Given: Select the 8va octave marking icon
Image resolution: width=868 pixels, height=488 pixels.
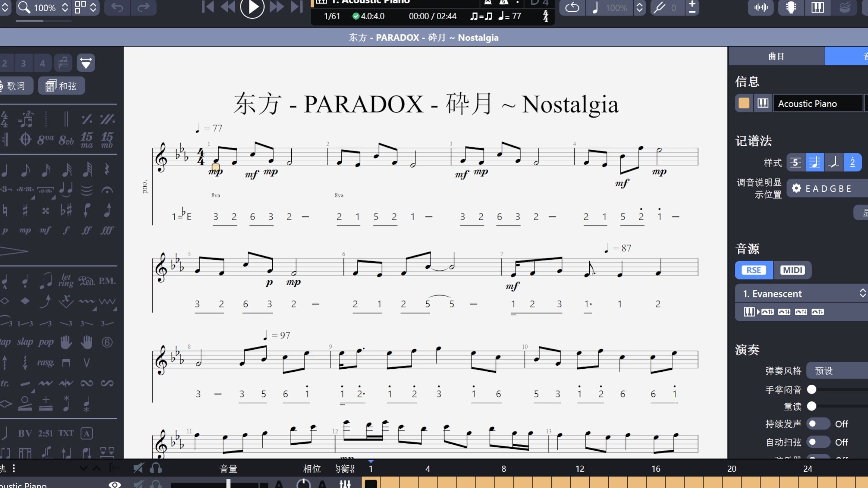Looking at the screenshot, I should [x=45, y=139].
